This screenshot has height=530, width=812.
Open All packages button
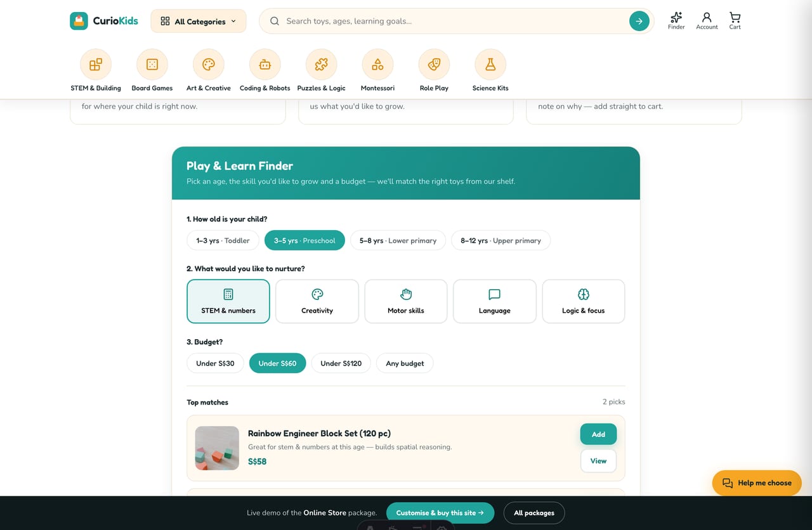coord(534,513)
